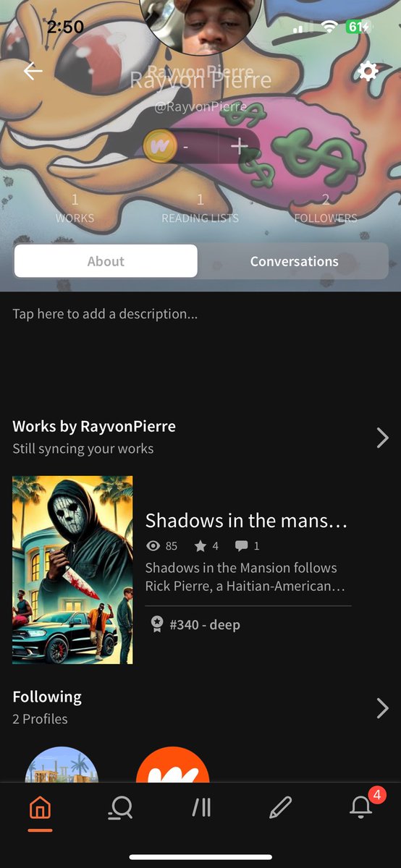
Task: Open the Home tab icon
Action: [x=41, y=807]
